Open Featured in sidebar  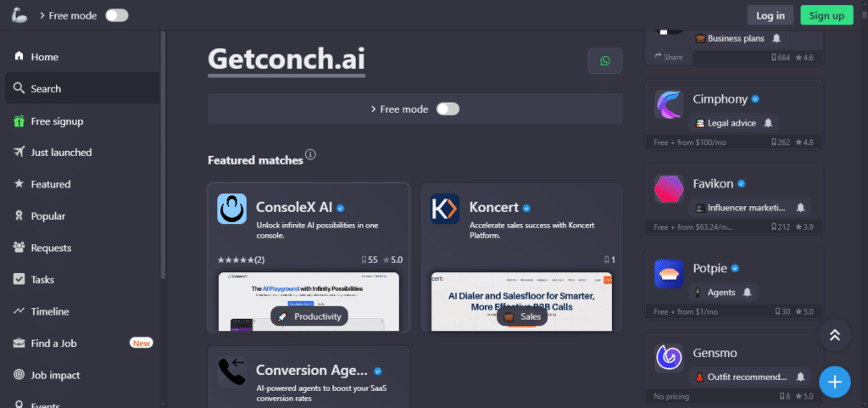pos(82,184)
